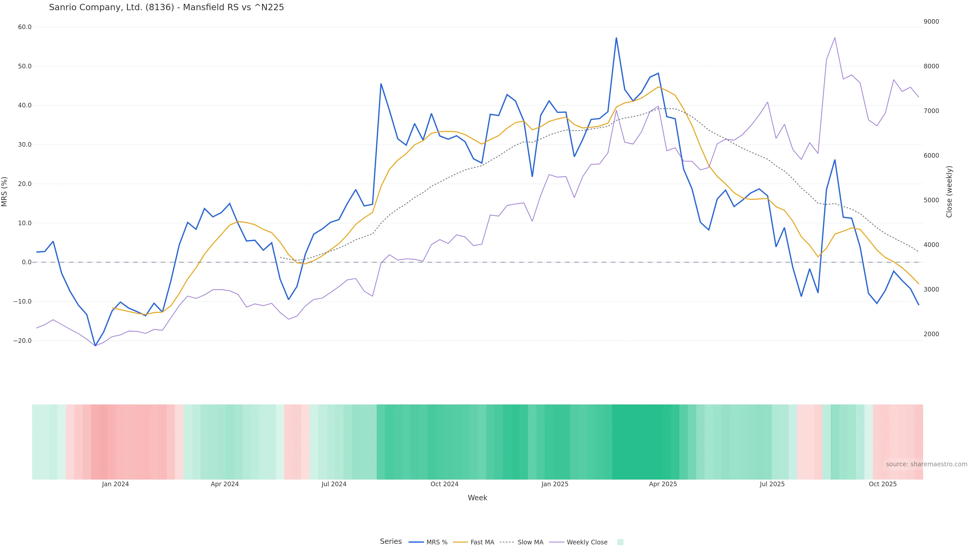The image size is (980, 551).
Task: Click the green heatmap swatch in legend
Action: pos(620,542)
